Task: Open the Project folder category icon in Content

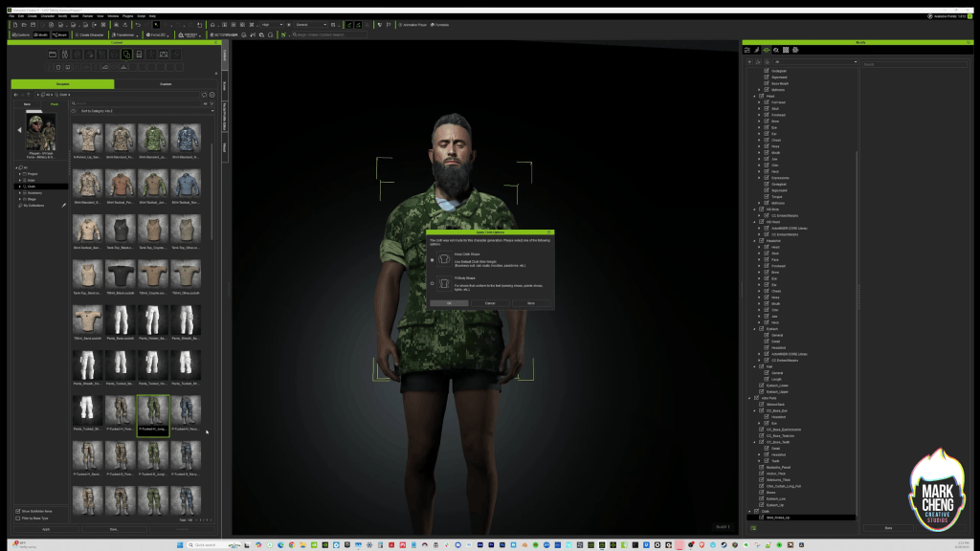Action: tap(53, 55)
